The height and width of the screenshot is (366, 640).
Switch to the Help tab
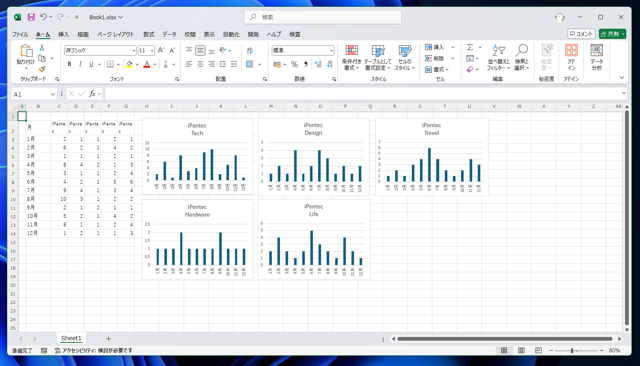coord(273,34)
